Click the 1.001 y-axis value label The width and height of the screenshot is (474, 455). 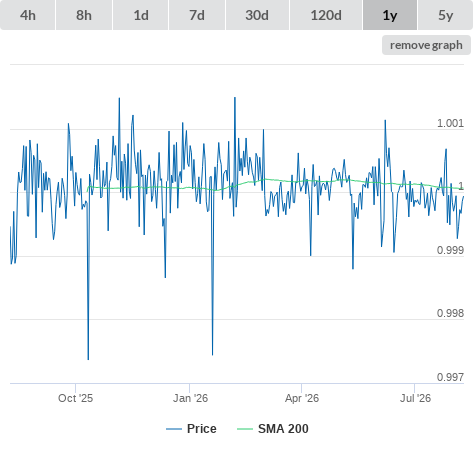(x=450, y=123)
